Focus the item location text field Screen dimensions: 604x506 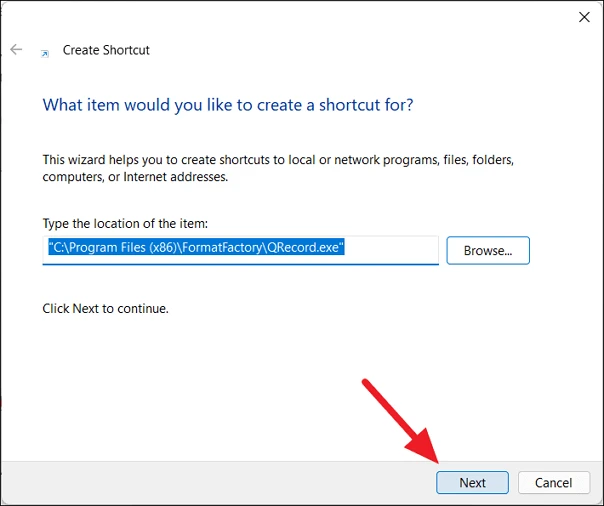pos(390,249)
